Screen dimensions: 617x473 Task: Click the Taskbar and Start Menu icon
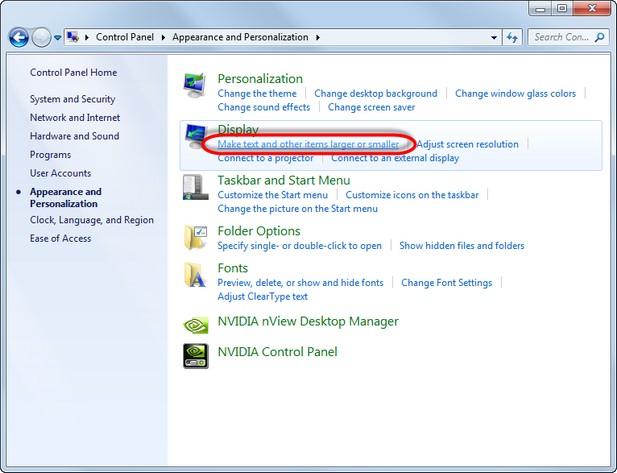(x=195, y=187)
